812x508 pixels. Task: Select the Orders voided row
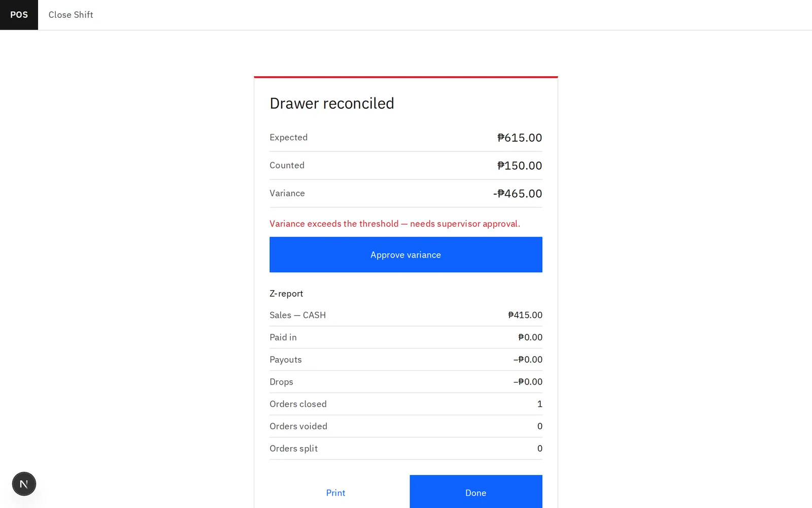coord(405,427)
